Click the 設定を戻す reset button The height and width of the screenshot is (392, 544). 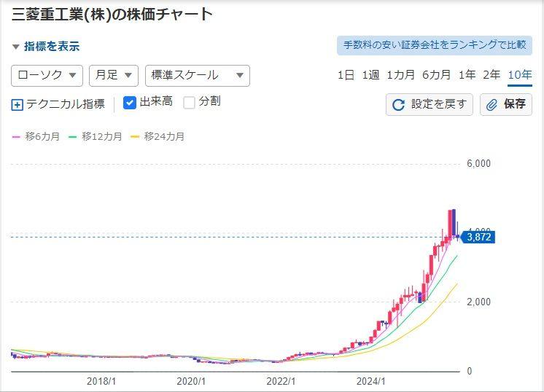coord(430,104)
